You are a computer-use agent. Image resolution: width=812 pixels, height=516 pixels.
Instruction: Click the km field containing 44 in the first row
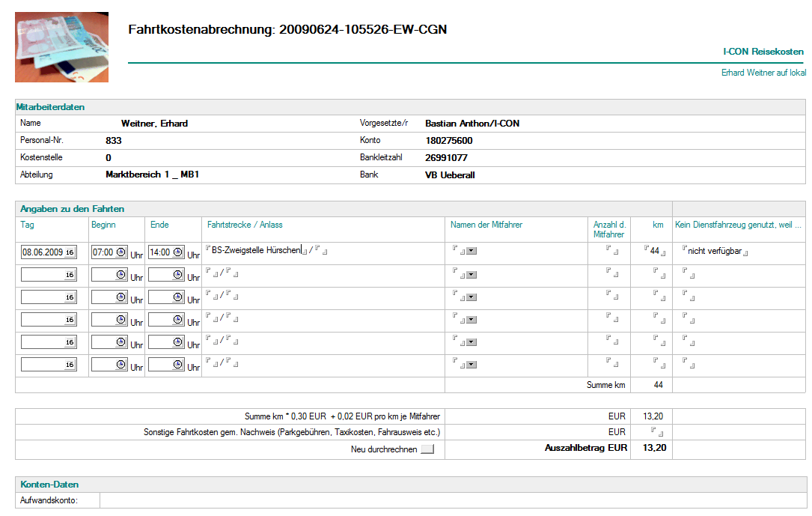pos(655,251)
